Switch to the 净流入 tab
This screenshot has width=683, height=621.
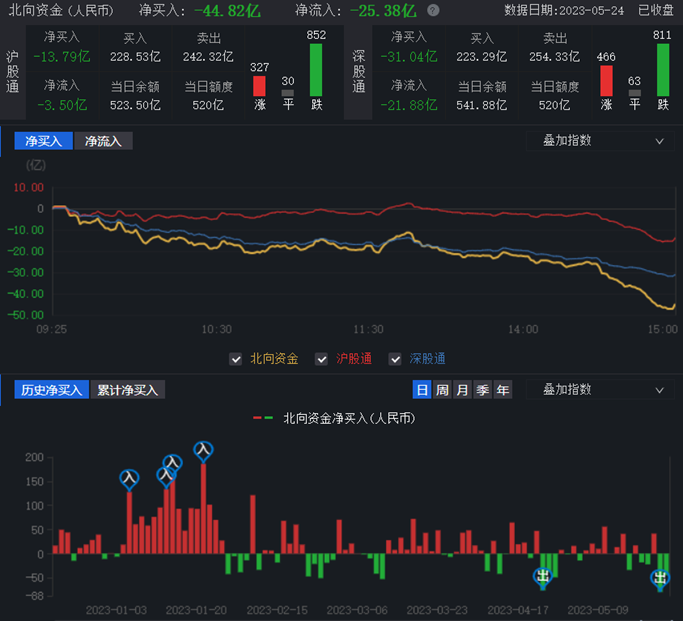coord(103,141)
